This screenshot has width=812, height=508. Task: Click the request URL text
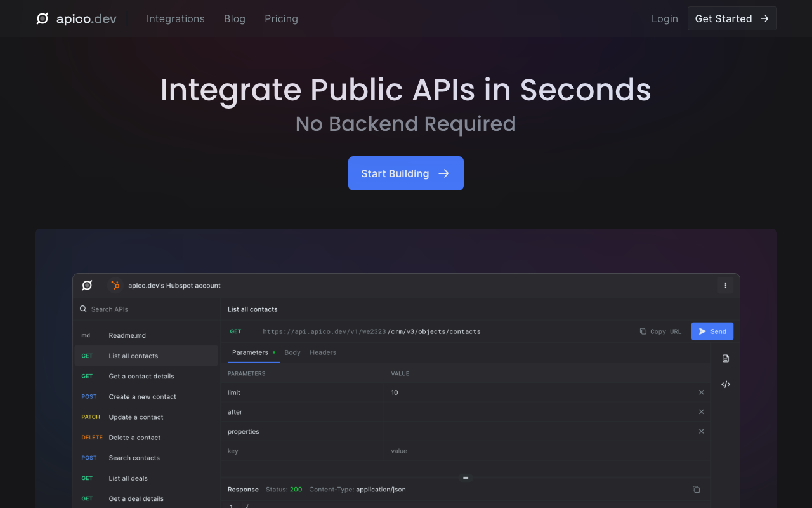tap(372, 331)
